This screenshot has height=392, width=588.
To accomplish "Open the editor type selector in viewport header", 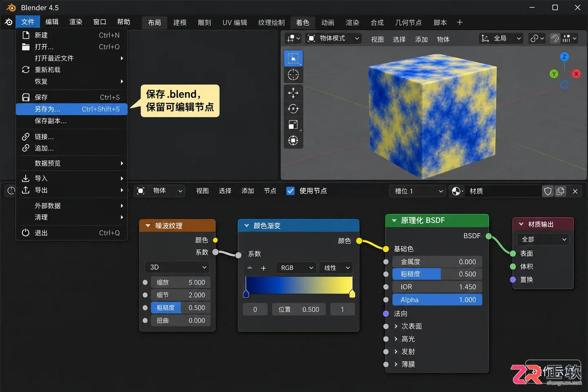I will tap(293, 38).
